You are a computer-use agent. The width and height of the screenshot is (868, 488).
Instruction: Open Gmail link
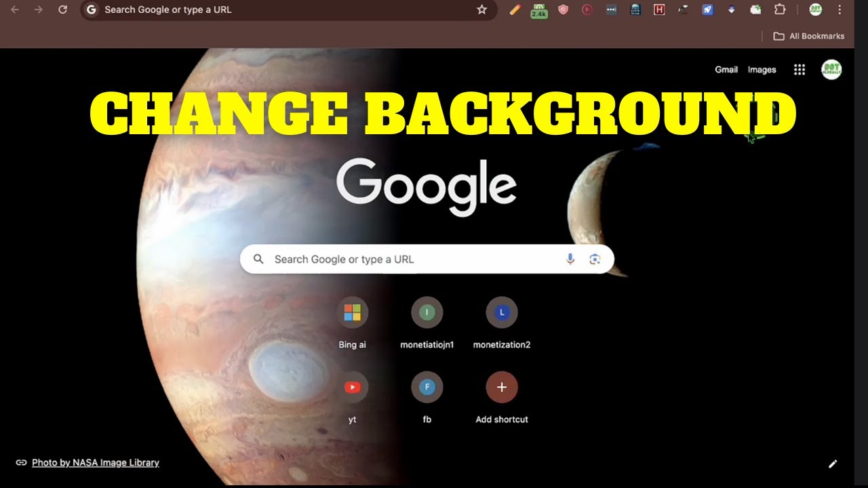(x=726, y=69)
